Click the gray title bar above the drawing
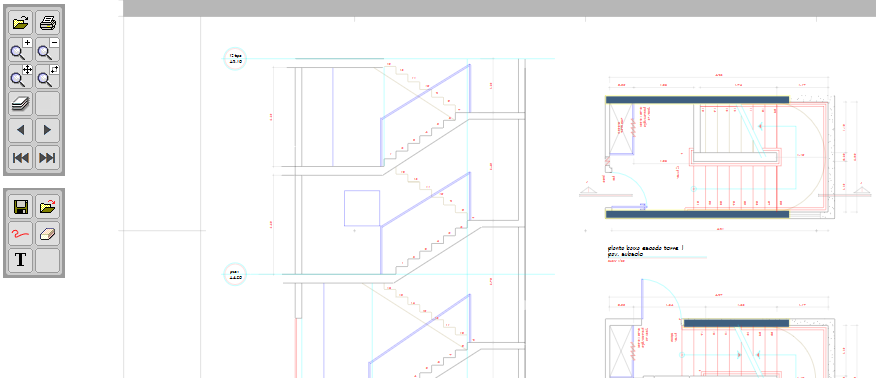The height and width of the screenshot is (378, 876). pos(499,8)
